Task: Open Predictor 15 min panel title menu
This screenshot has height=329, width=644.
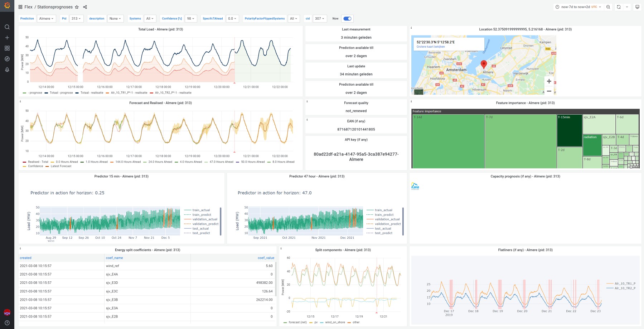Action: pos(121,176)
